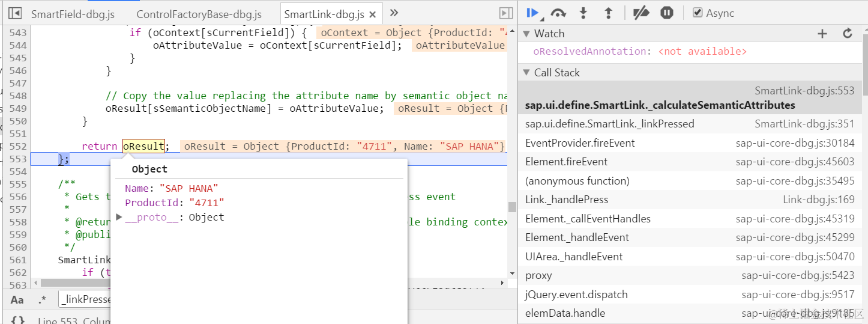Close the SmartLink-dbg.js tab
The width and height of the screenshot is (868, 324).
[x=373, y=14]
